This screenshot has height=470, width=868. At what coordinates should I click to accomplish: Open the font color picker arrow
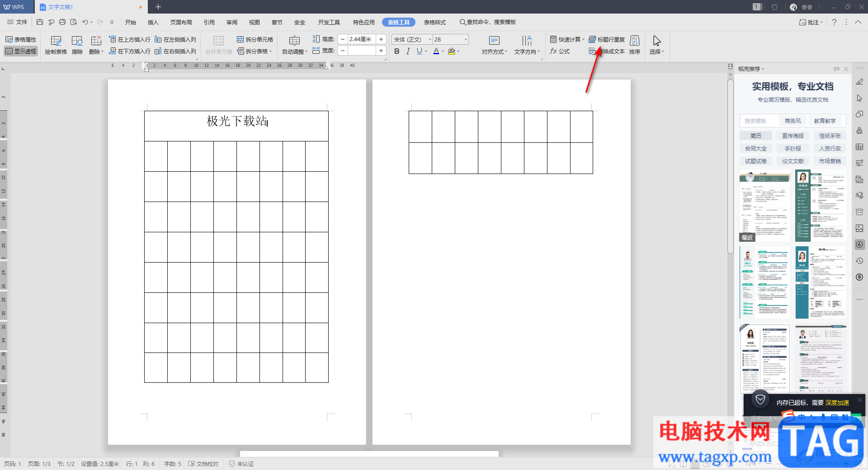443,51
